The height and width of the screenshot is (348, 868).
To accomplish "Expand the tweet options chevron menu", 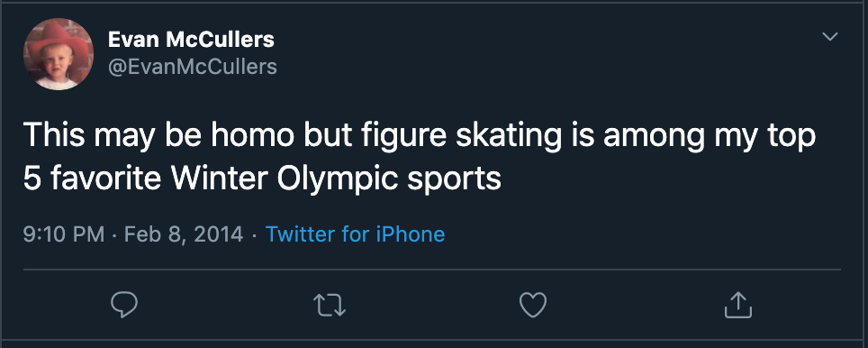I will click(x=830, y=37).
